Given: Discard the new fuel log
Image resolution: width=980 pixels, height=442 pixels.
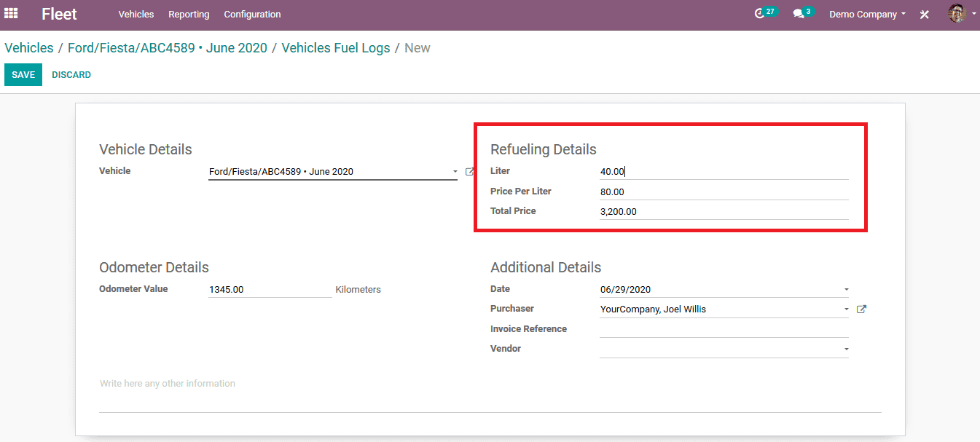Looking at the screenshot, I should (71, 75).
